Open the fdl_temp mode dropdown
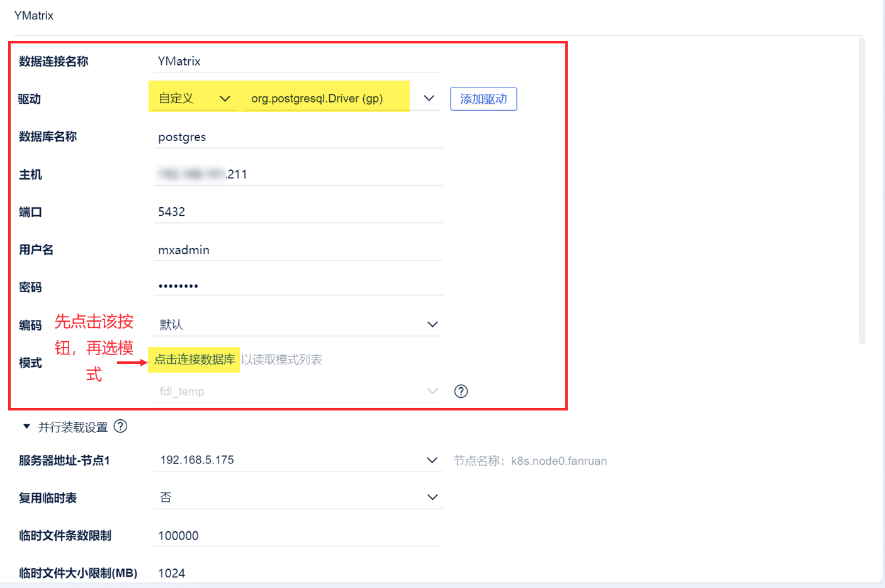The image size is (885, 588). tap(298, 391)
